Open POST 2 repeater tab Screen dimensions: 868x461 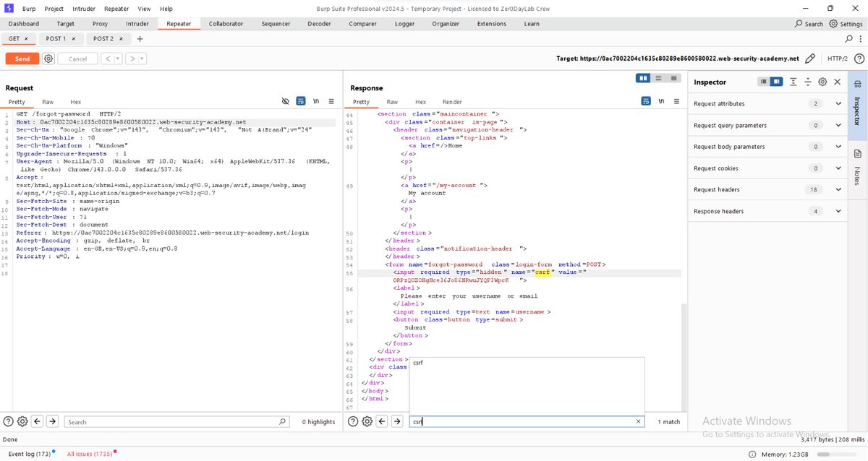tap(103, 39)
